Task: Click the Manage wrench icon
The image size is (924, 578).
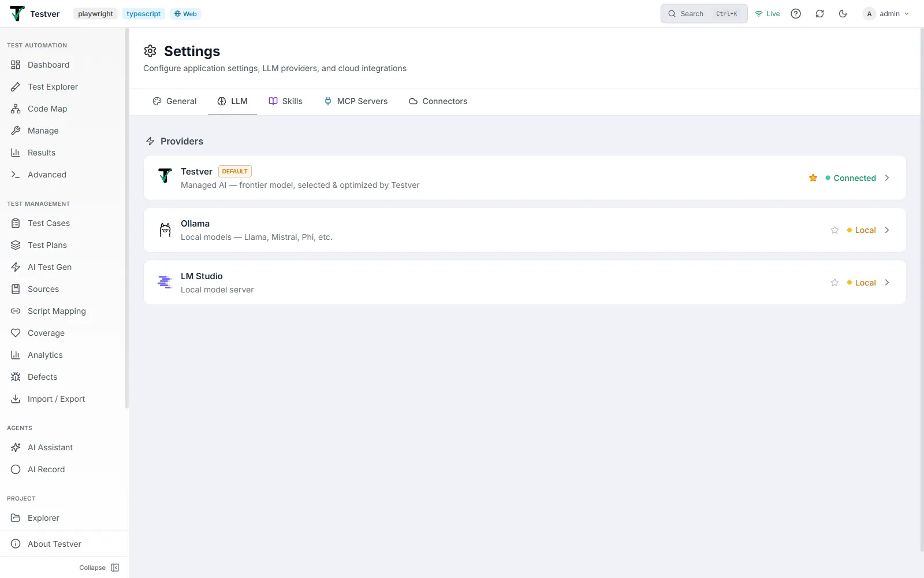Action: tap(16, 131)
